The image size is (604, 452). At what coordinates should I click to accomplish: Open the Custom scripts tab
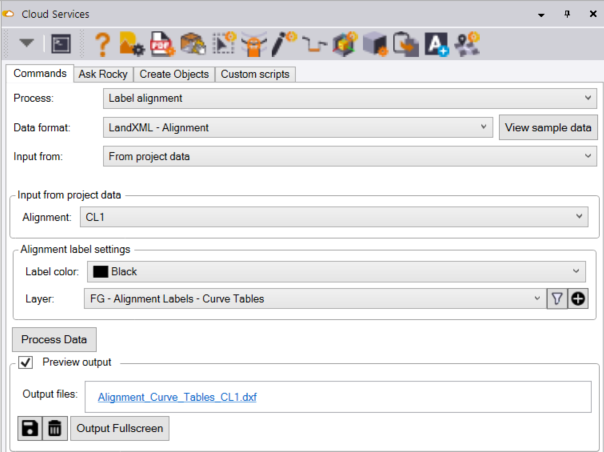tap(255, 74)
